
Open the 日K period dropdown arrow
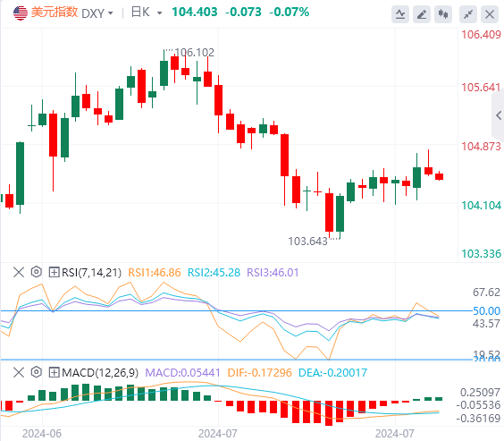pos(159,13)
